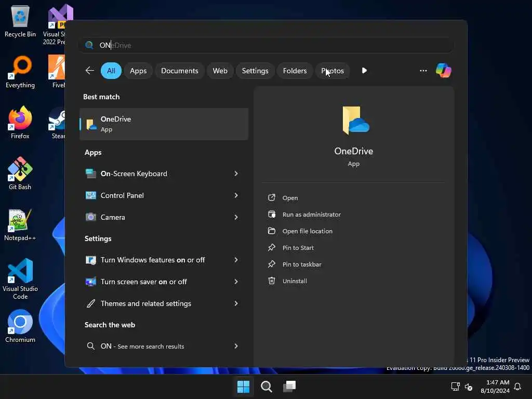Viewport: 532px width, 399px height.
Task: Click the Copilot icon in search panel
Action: pos(444,71)
